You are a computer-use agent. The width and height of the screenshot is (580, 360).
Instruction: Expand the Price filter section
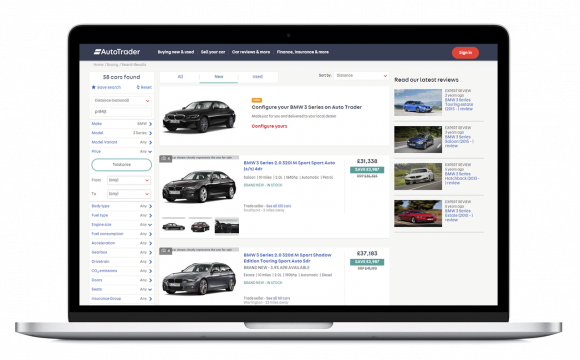pyautogui.click(x=122, y=152)
